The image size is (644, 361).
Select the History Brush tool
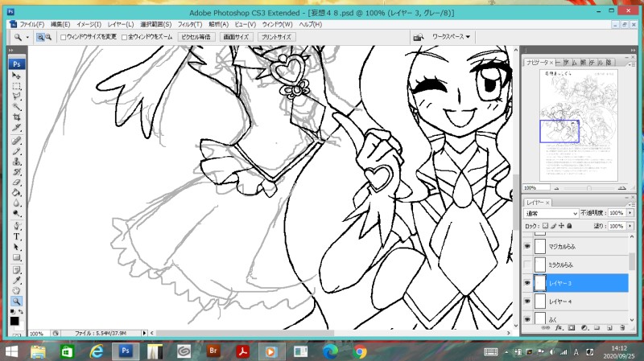(x=16, y=172)
